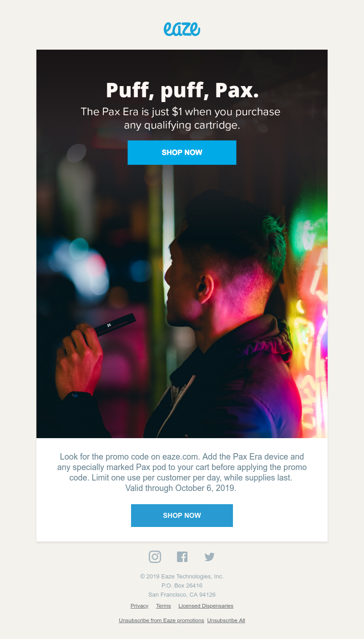The width and height of the screenshot is (364, 639).
Task: Click the Unsubscribe All link
Action: (x=226, y=620)
